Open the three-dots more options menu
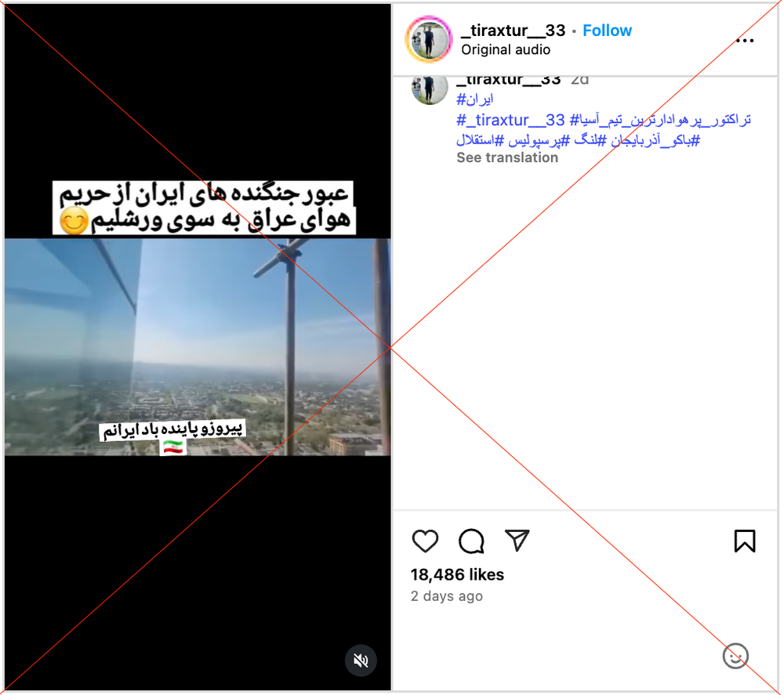This screenshot has width=784, height=695. tap(745, 41)
